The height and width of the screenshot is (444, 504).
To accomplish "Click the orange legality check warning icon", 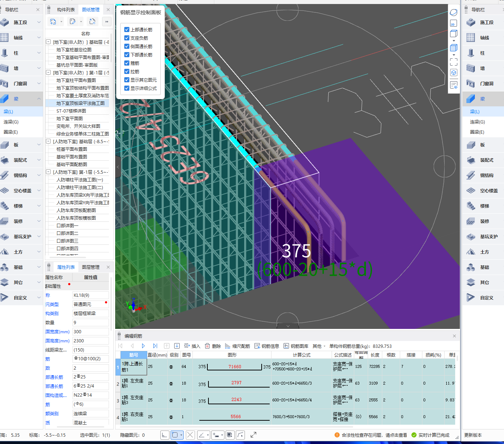I will point(337,435).
